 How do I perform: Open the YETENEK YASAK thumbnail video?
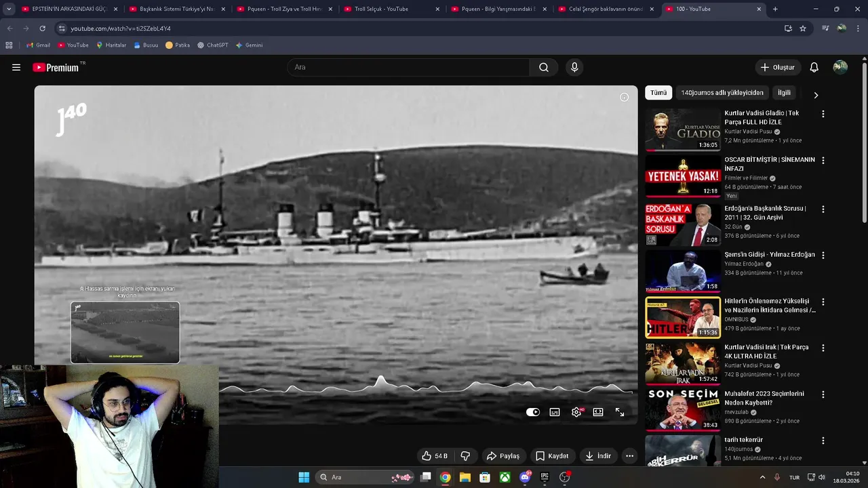point(682,176)
